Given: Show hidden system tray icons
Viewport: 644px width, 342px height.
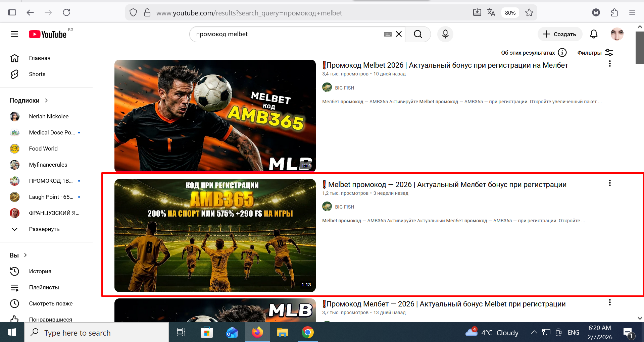Looking at the screenshot, I should coord(534,332).
